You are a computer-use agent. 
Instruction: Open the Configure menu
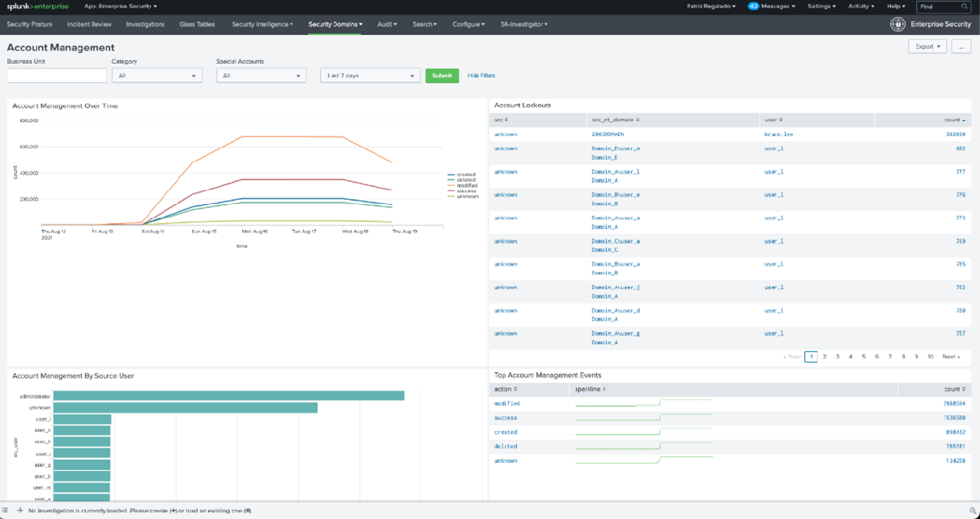pyautogui.click(x=467, y=24)
